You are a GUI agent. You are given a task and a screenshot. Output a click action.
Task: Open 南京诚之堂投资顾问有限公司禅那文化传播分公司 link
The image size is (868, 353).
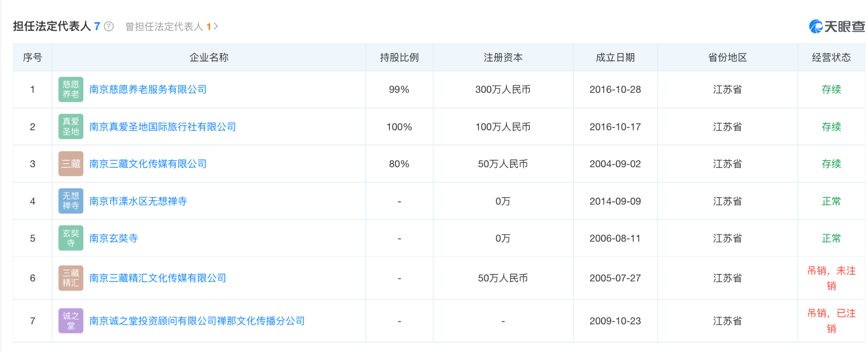tap(197, 321)
